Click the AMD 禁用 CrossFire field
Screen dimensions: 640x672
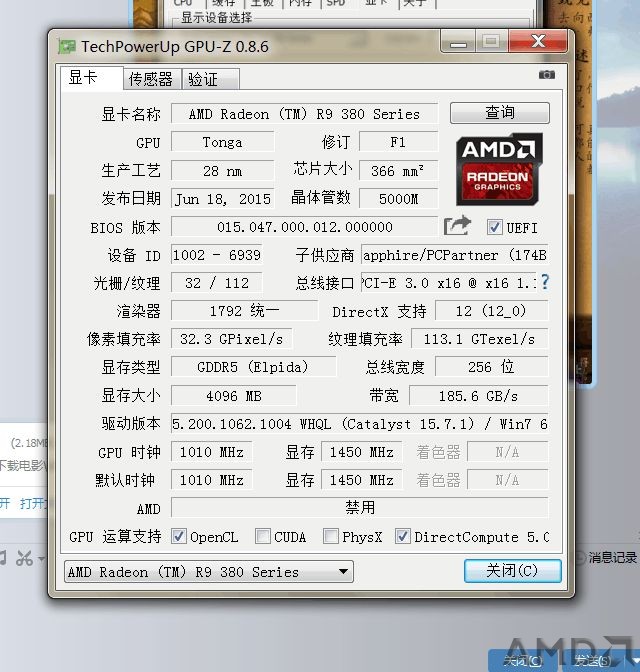360,508
